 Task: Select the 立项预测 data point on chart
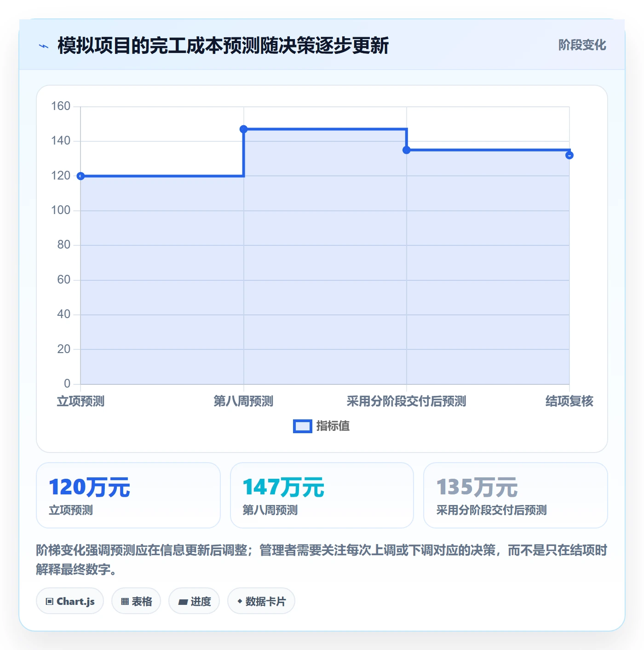(x=80, y=176)
